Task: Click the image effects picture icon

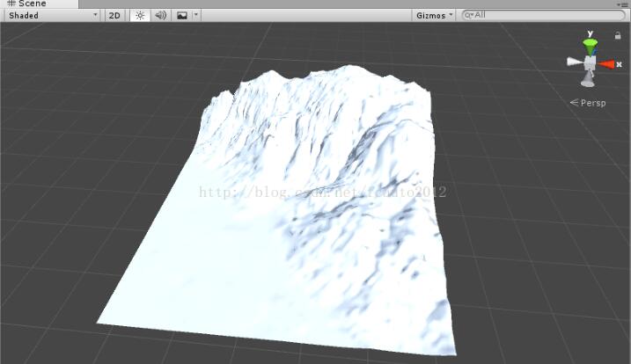Action: click(x=182, y=15)
